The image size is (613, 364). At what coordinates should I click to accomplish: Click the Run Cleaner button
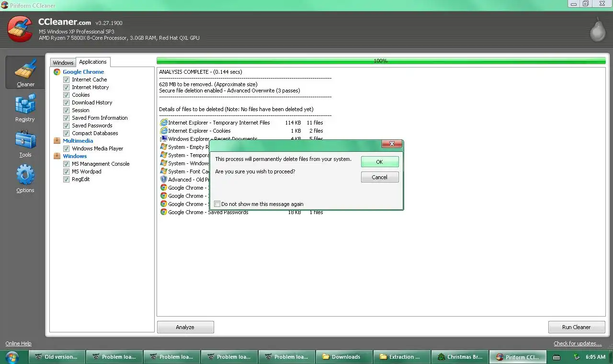click(x=576, y=327)
